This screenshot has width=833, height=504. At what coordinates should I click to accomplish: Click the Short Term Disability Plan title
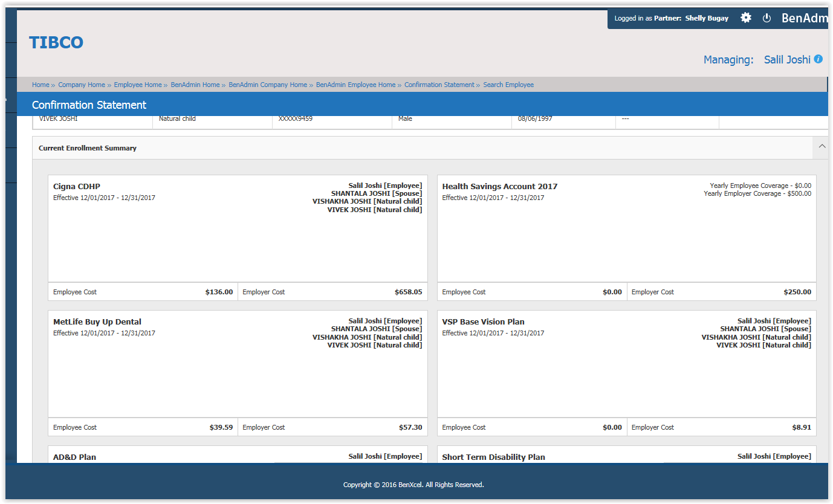(x=493, y=457)
